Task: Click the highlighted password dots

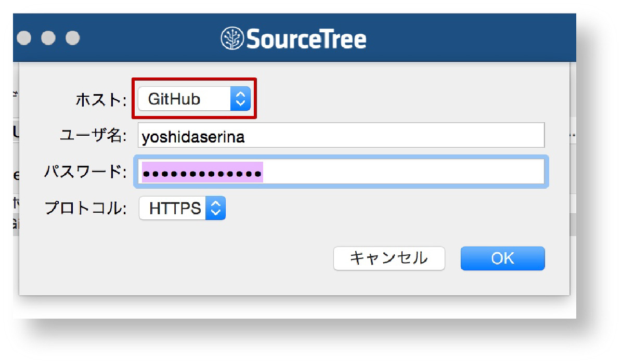Action: coord(203,172)
